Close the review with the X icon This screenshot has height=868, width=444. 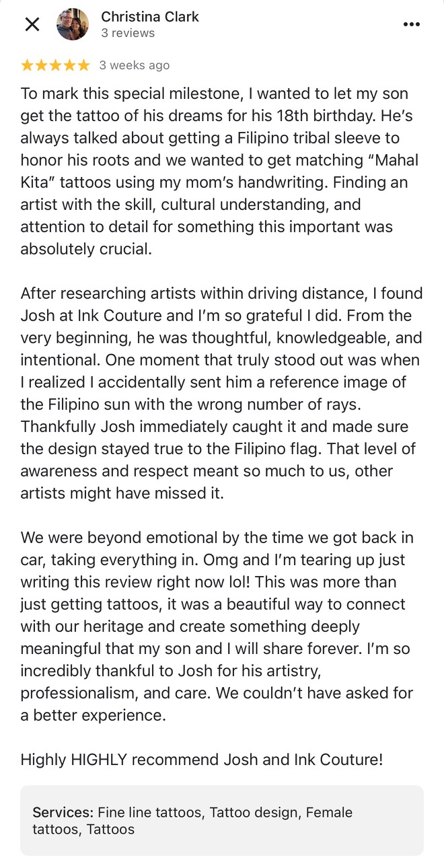point(32,25)
